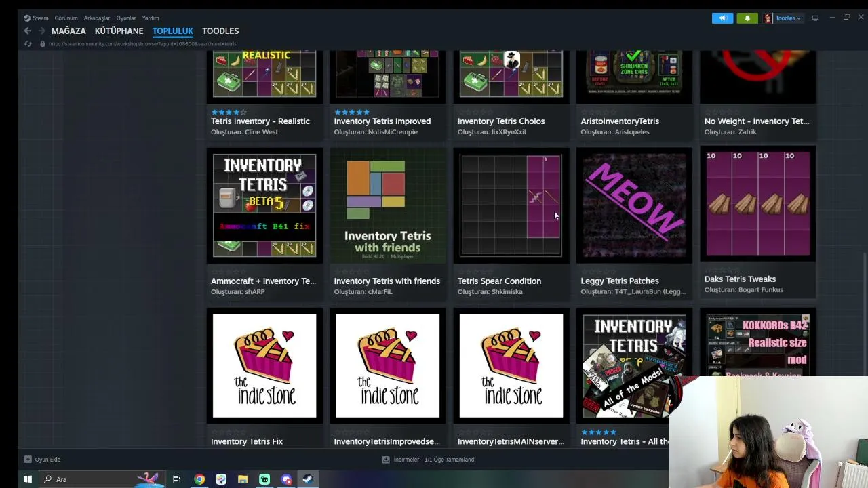Select the TOPLULUK tab
Image resolution: width=868 pixels, height=488 pixels.
click(173, 31)
